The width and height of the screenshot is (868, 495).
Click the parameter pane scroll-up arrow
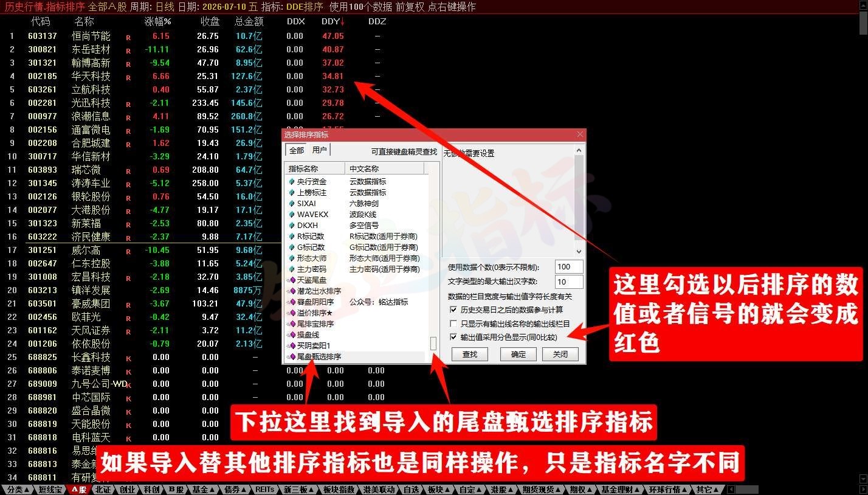579,150
